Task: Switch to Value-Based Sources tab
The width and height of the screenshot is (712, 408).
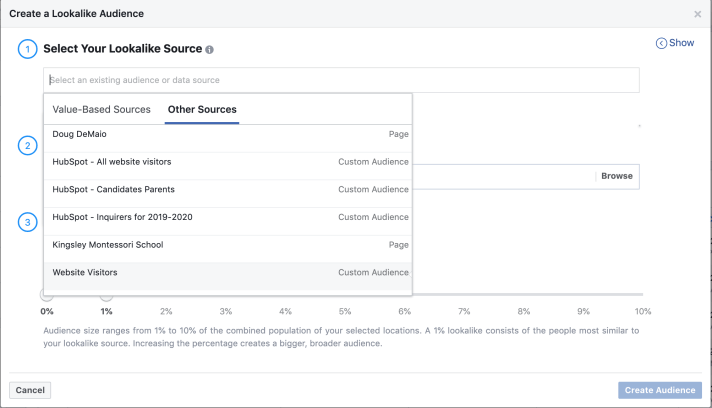Action: tap(101, 109)
